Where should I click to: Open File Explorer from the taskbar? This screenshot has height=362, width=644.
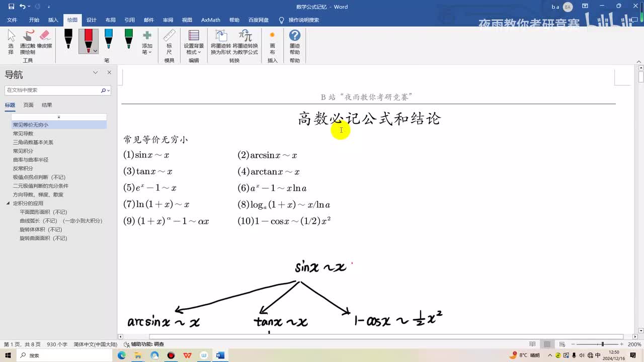pyautogui.click(x=138, y=355)
